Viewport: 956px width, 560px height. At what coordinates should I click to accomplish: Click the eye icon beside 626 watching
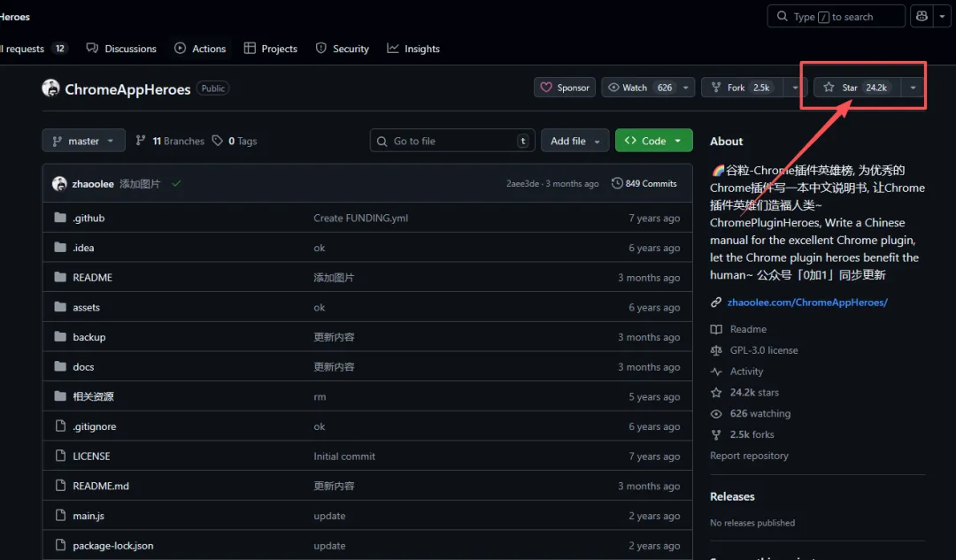[x=716, y=414]
